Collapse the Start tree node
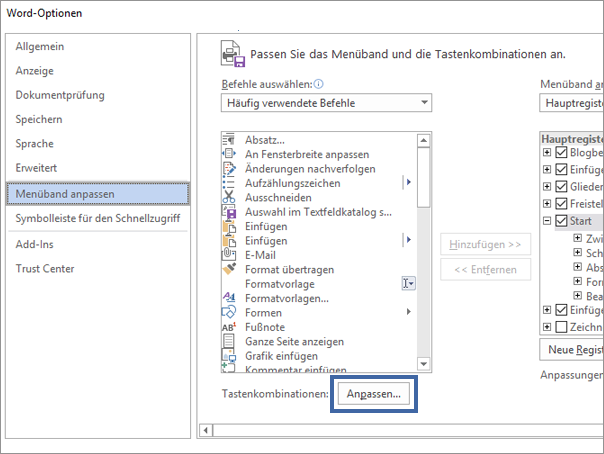The image size is (604, 454). (x=547, y=221)
